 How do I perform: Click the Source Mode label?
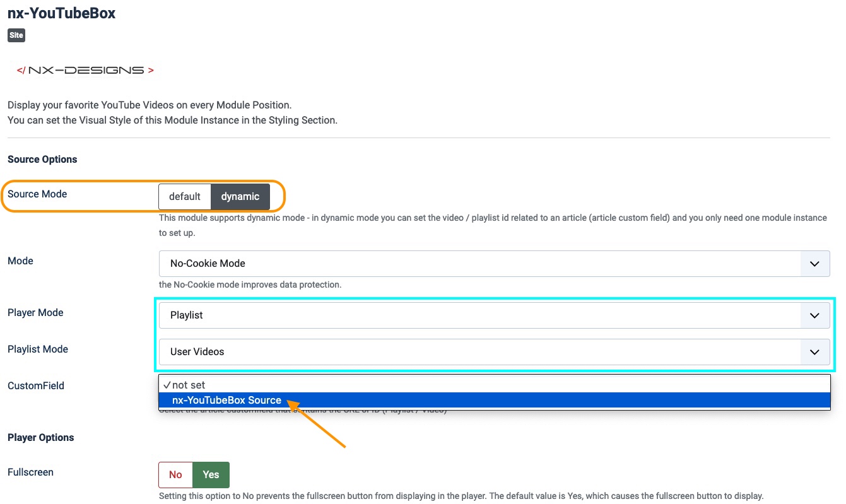[x=37, y=194]
